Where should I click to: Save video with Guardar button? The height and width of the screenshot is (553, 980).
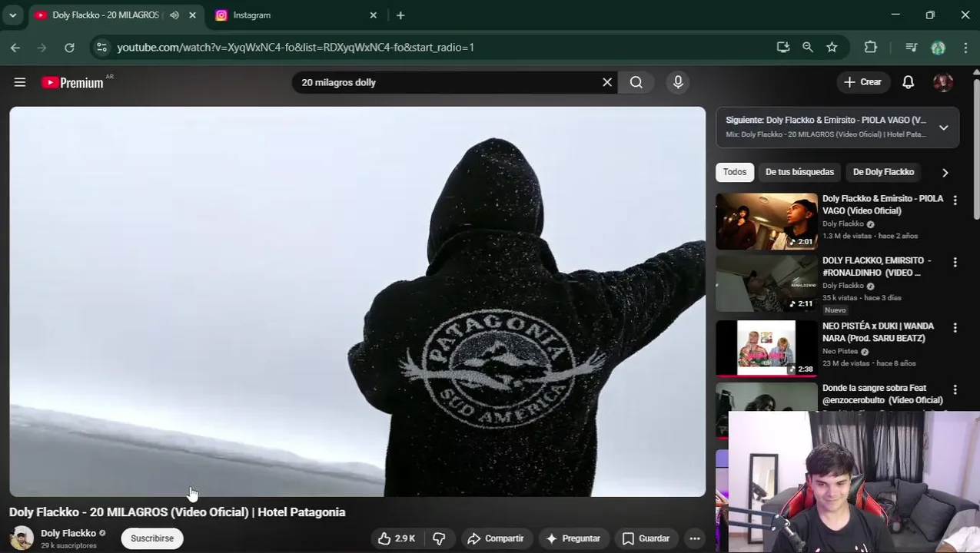coord(646,538)
